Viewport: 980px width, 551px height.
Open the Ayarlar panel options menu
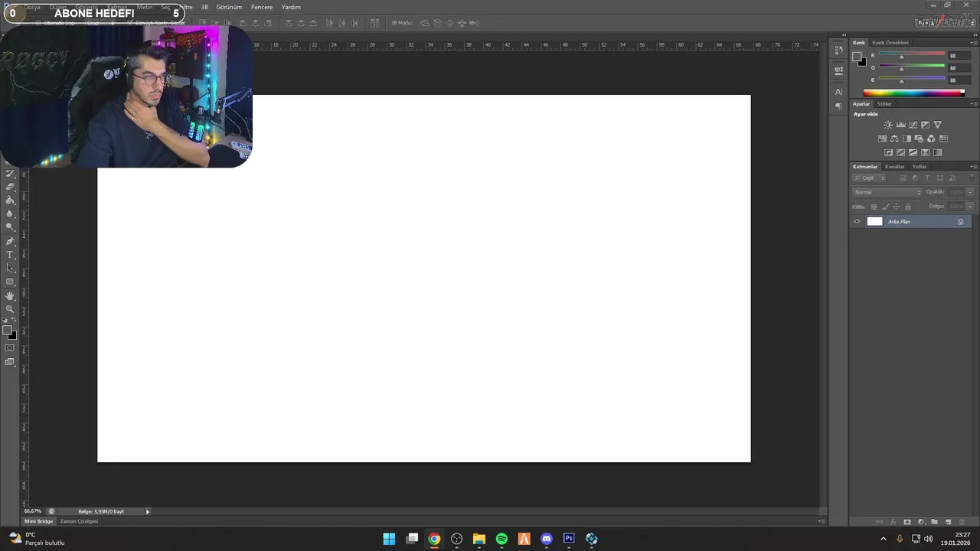click(974, 104)
